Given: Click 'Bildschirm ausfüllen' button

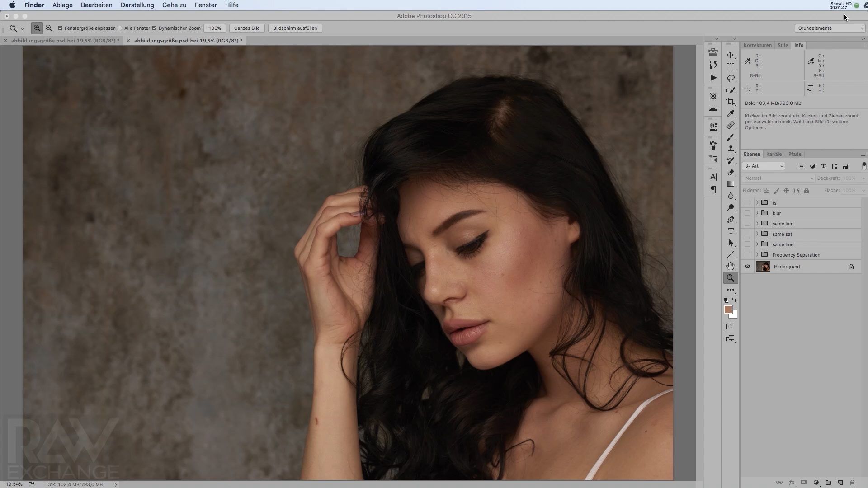Looking at the screenshot, I should click(x=294, y=28).
